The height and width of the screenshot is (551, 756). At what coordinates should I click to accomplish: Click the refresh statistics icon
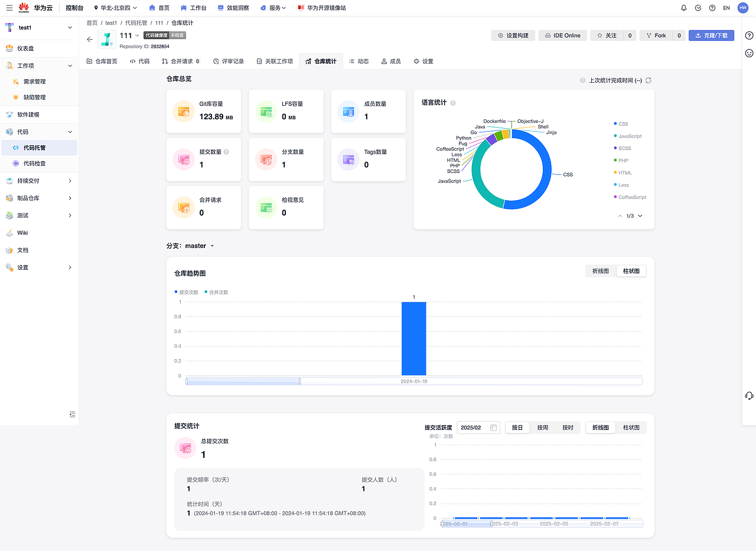(649, 80)
